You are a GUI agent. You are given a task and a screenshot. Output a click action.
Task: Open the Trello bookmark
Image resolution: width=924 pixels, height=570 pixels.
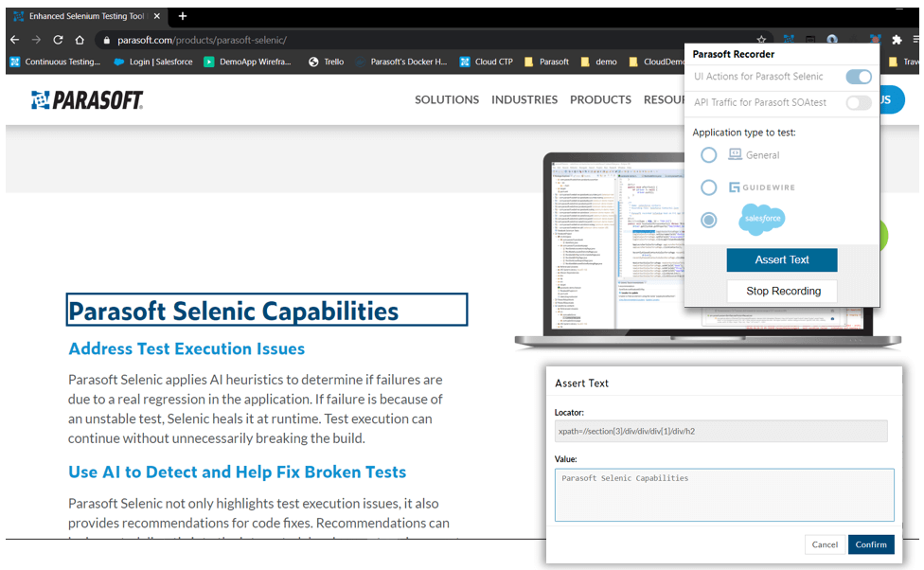click(327, 62)
